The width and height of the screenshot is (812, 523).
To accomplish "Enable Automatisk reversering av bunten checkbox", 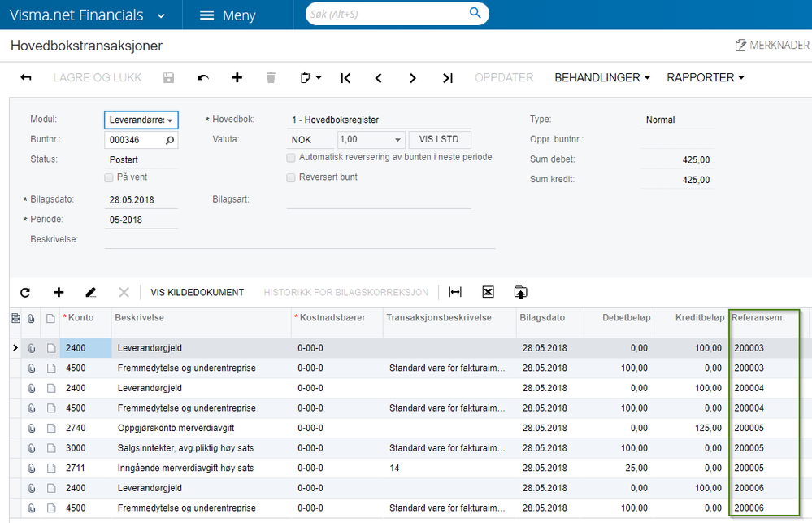I will point(291,158).
